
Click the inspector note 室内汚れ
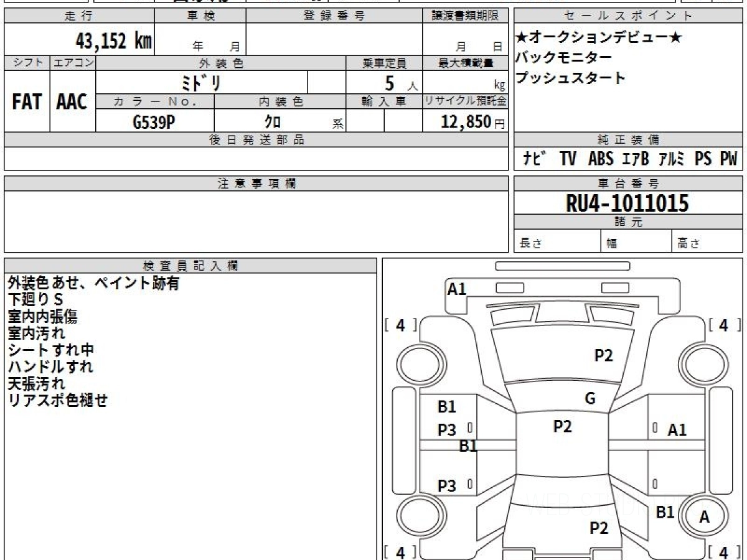click(36, 334)
